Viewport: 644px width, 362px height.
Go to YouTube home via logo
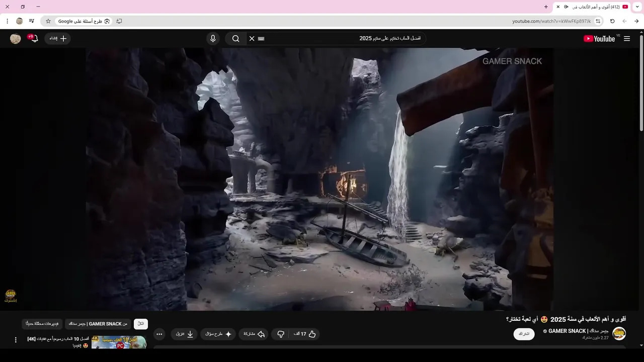click(x=599, y=39)
